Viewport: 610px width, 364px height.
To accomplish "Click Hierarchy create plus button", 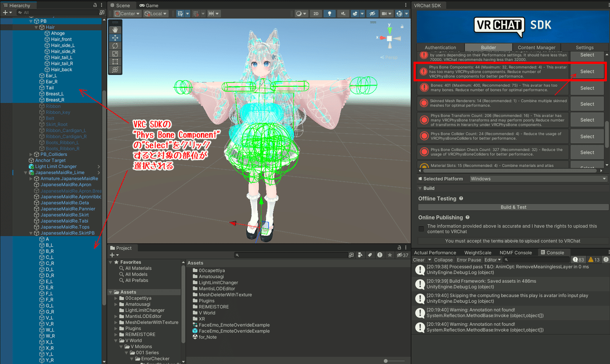I will 6,12.
